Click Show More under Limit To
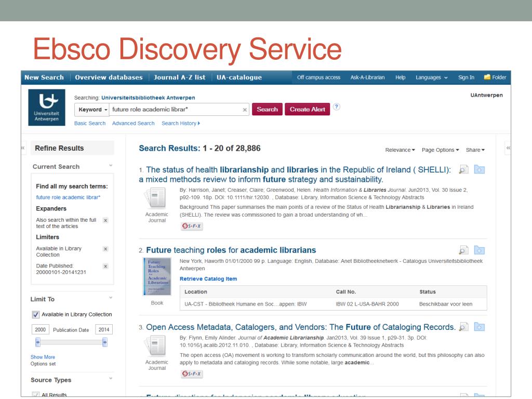Screen dimensions: 532x399 pyautogui.click(x=43, y=357)
